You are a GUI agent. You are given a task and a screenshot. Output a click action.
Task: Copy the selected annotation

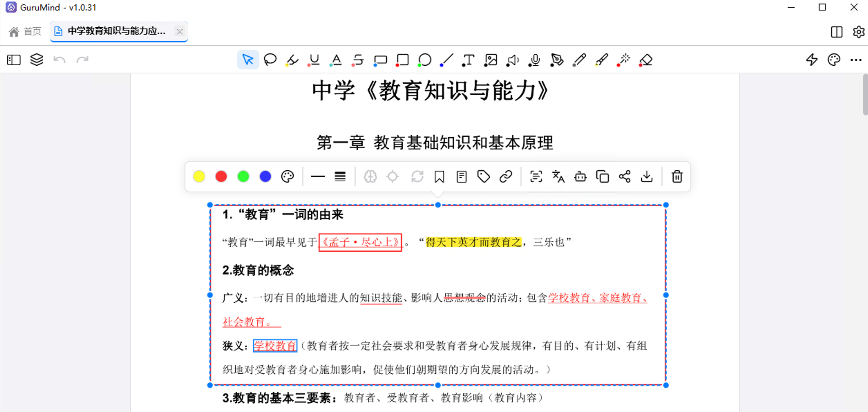602,177
